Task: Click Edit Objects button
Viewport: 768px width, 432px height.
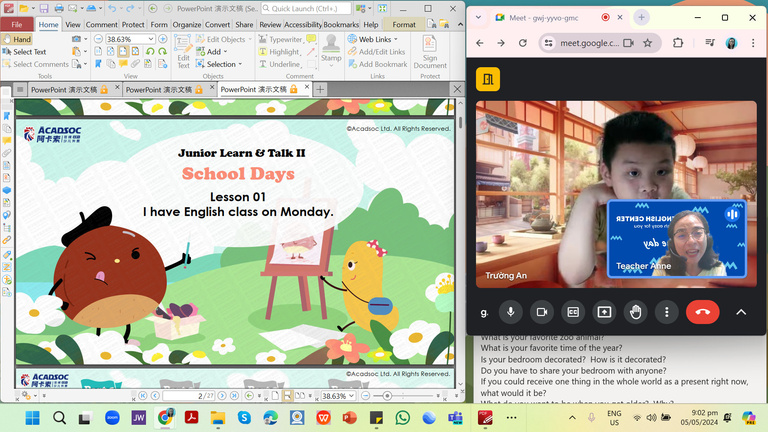Action: (220, 39)
